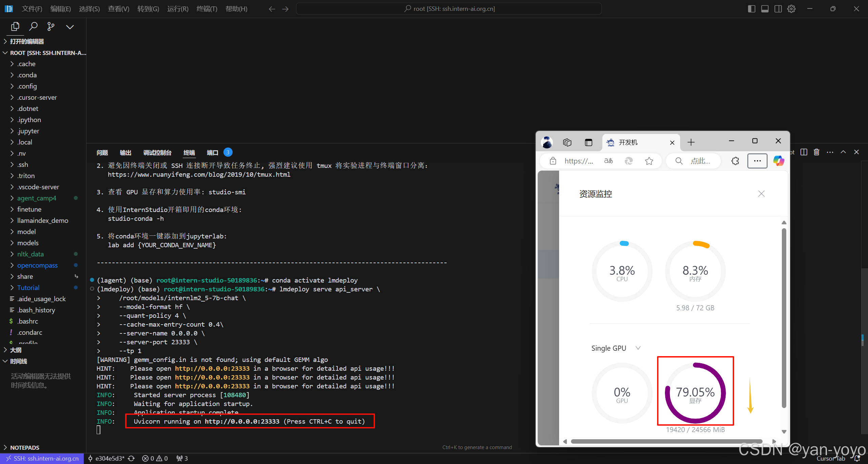Split the terminal pane
Viewport: 868px width, 464px height.
click(x=804, y=152)
